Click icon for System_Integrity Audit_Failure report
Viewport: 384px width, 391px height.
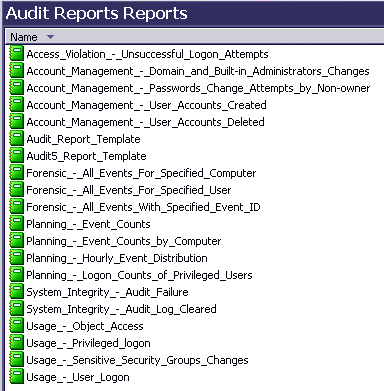(16, 292)
